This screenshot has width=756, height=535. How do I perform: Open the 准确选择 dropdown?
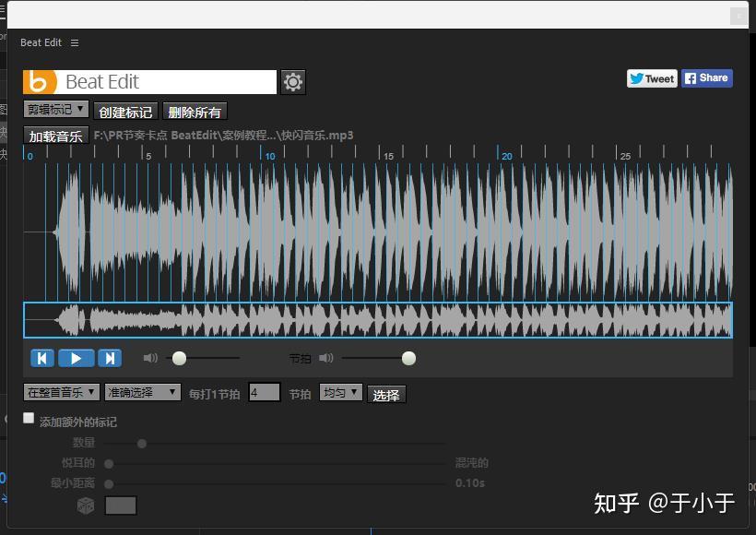point(143,392)
